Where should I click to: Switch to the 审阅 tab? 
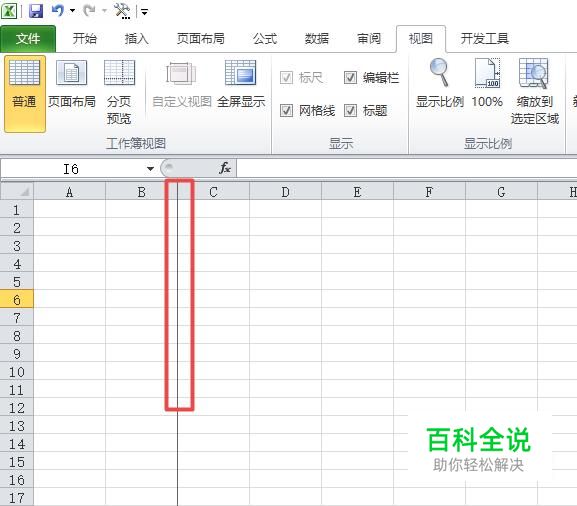click(369, 39)
